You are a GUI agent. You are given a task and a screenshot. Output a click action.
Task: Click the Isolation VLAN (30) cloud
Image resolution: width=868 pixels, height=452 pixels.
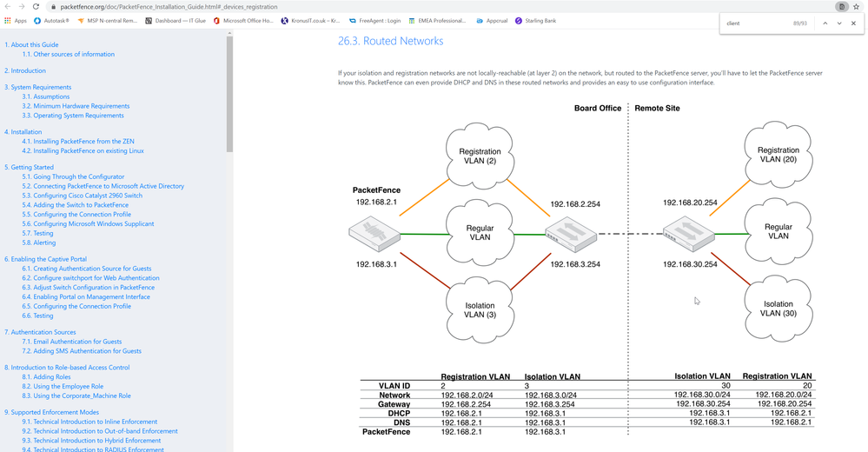779,309
